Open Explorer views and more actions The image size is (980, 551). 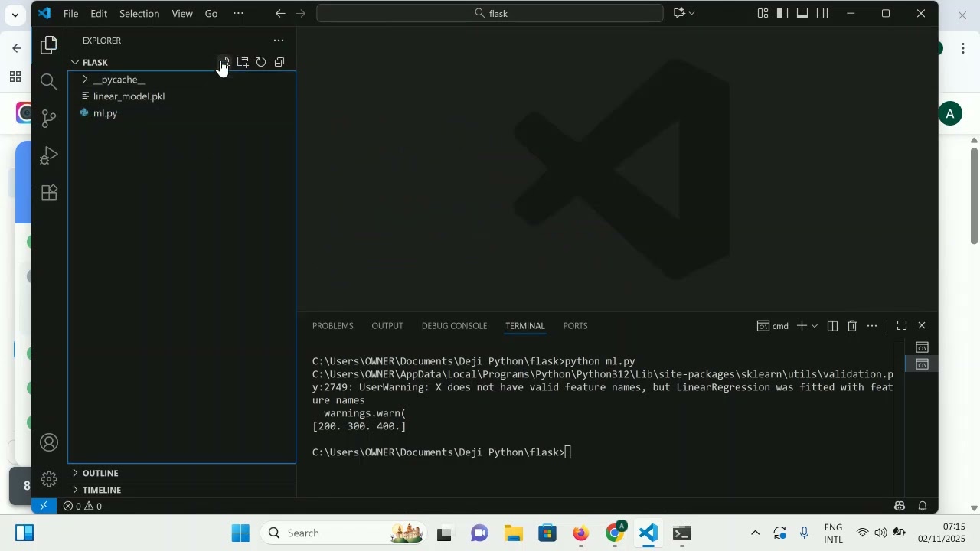pyautogui.click(x=279, y=41)
